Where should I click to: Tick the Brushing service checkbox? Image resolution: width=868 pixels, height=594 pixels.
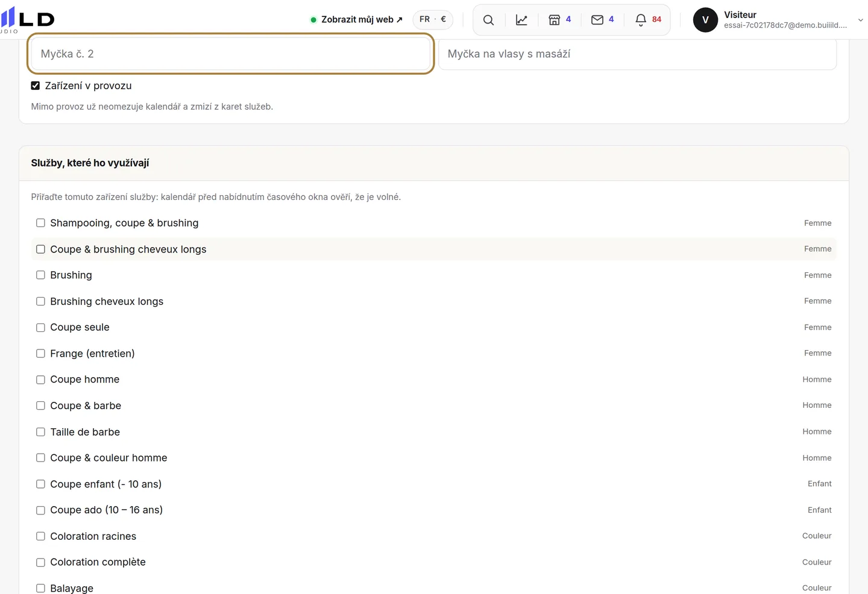(x=40, y=275)
